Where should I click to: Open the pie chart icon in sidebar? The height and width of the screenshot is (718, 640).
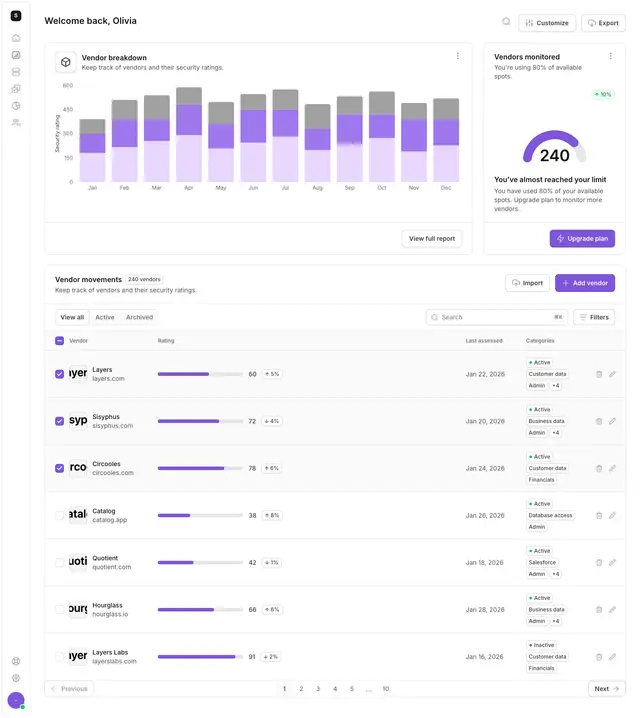coord(16,106)
